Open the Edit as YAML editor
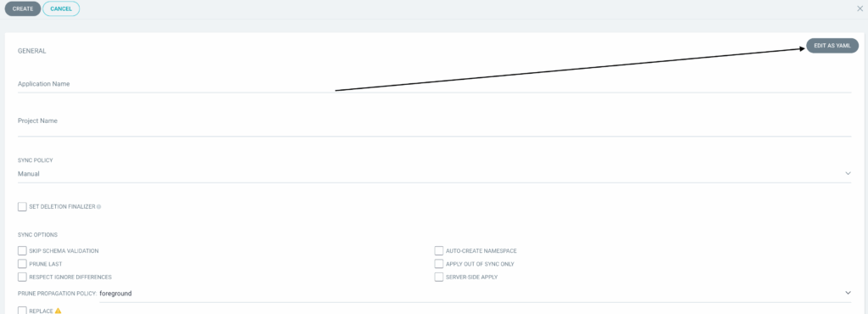Image resolution: width=868 pixels, height=314 pixels. [832, 46]
